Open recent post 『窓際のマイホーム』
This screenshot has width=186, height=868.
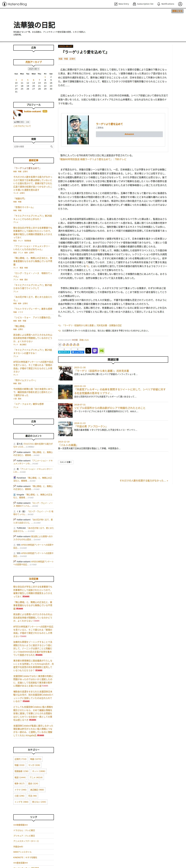point(24,207)
